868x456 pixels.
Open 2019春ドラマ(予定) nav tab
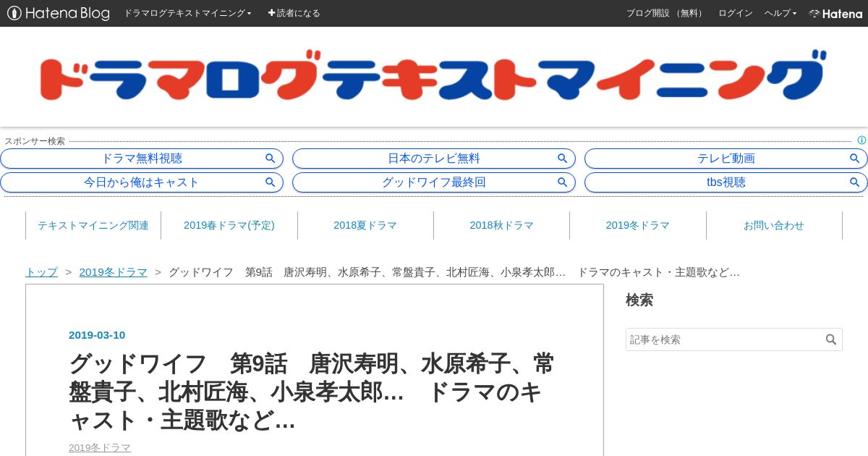(x=229, y=225)
